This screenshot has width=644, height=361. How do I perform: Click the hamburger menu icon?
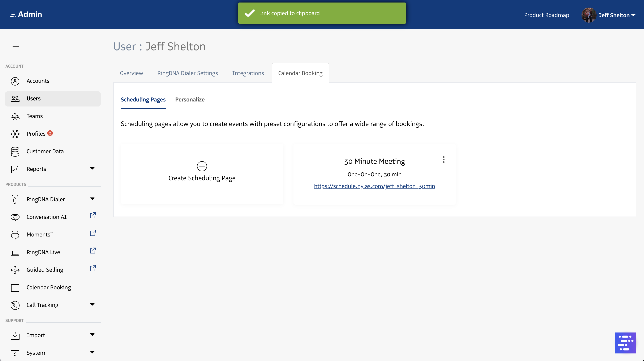click(16, 46)
